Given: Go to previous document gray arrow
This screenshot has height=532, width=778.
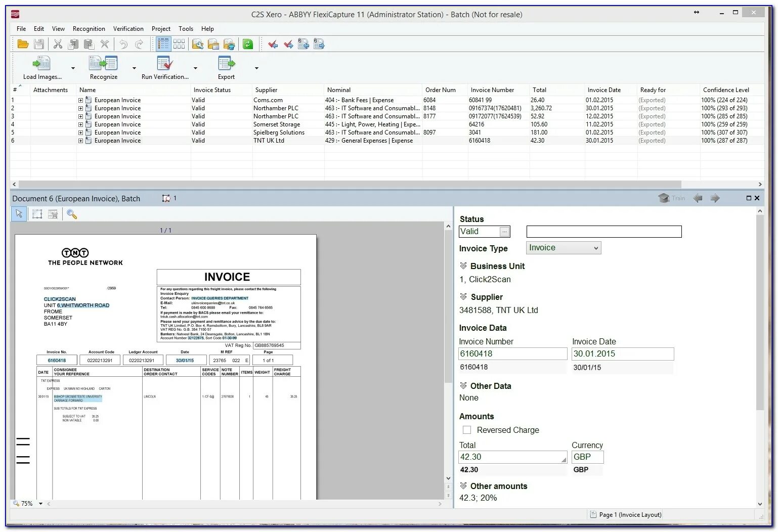Looking at the screenshot, I should coord(698,198).
